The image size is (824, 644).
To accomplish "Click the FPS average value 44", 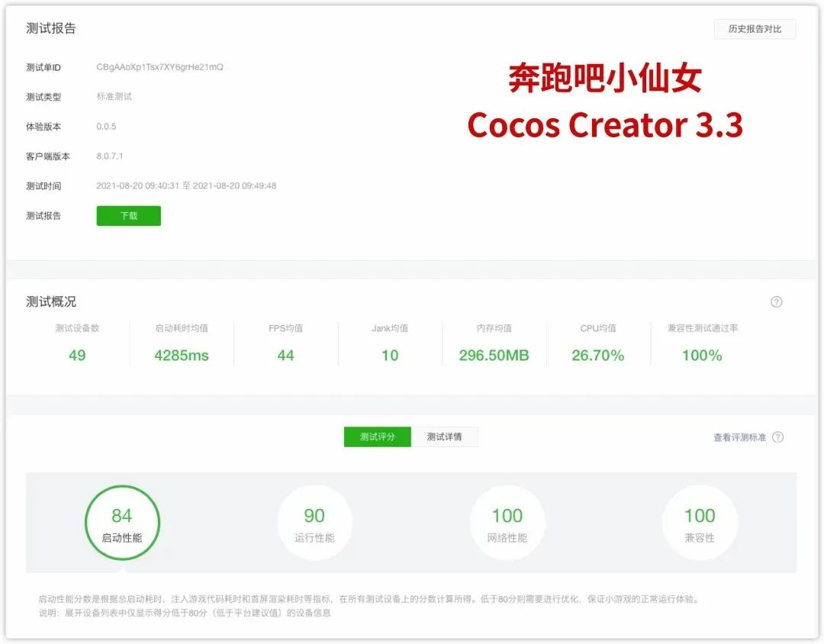I will pos(285,356).
